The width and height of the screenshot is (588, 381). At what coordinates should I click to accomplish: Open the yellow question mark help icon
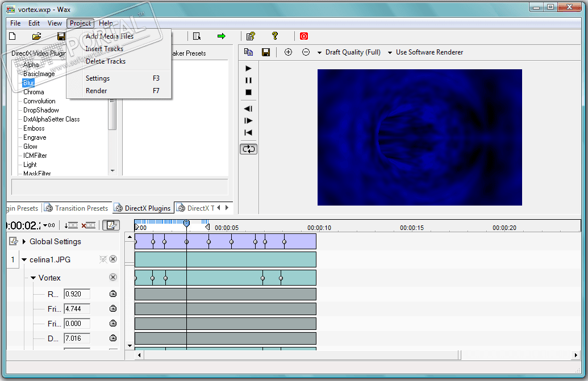tap(275, 36)
